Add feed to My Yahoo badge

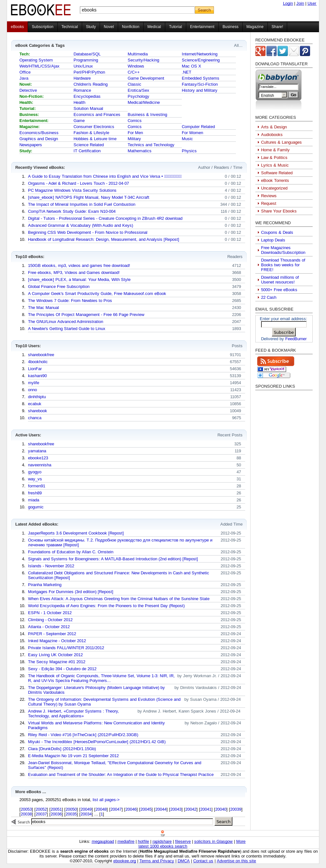[x=272, y=369]
